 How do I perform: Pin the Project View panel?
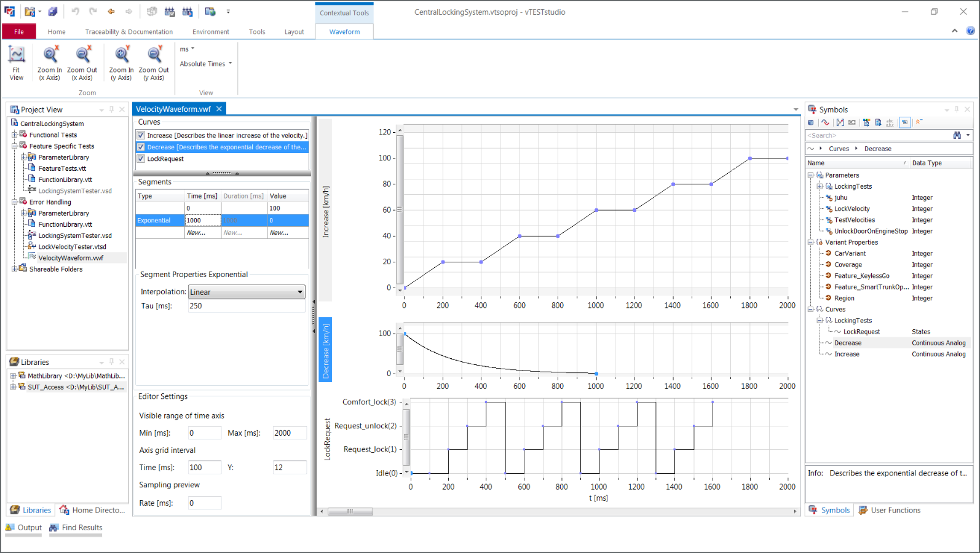tap(111, 109)
